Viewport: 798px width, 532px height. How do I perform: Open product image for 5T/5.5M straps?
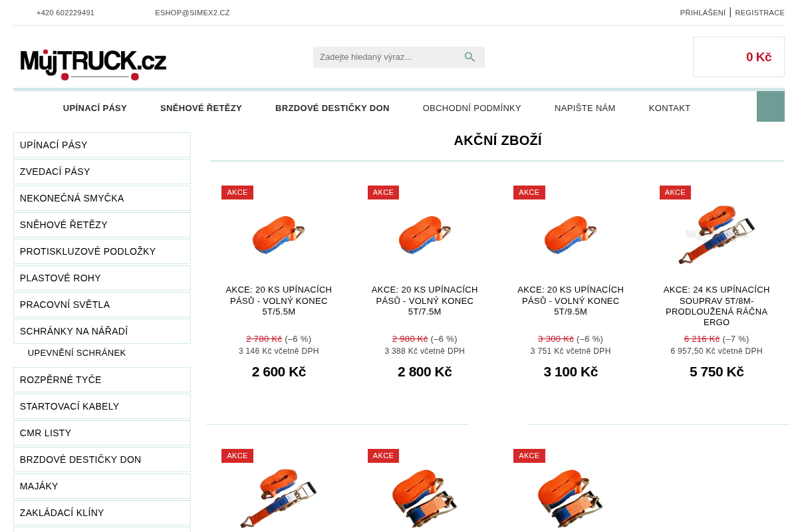pos(279,235)
